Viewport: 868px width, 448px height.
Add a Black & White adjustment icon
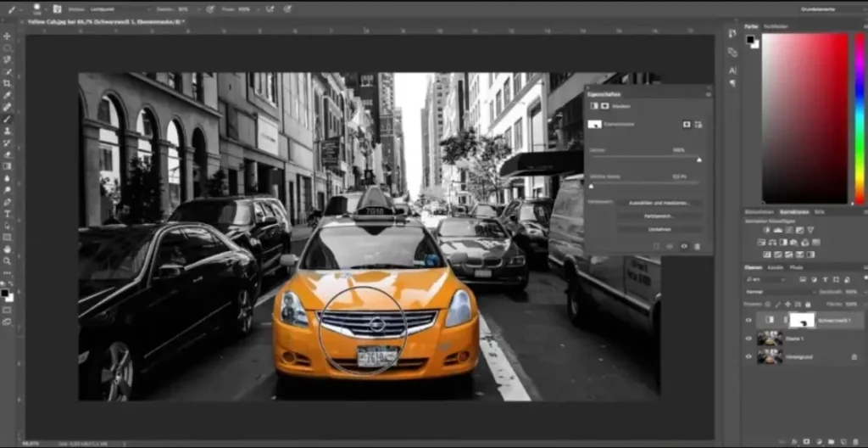point(783,243)
